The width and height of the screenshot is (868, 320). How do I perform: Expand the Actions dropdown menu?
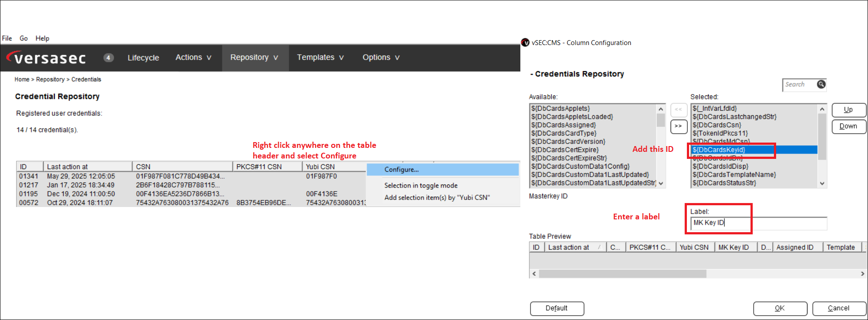pyautogui.click(x=193, y=57)
